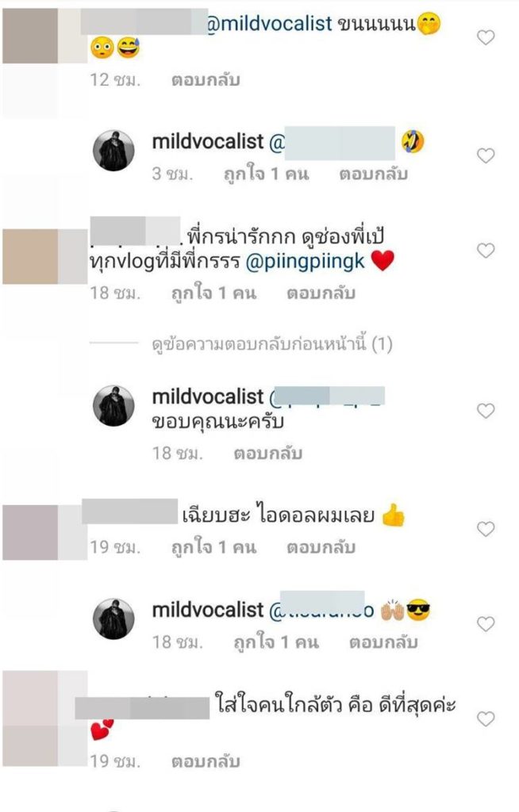
Task: Open the @piingpiingk mention
Action: coord(305,262)
